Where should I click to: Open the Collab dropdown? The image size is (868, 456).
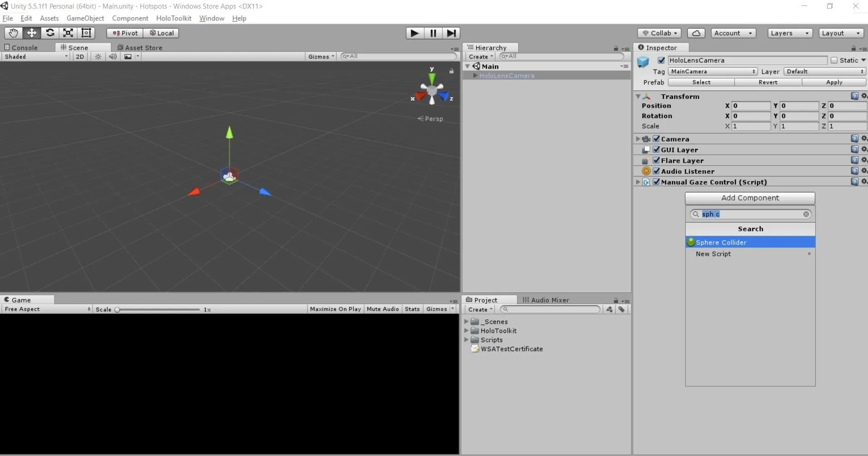(x=659, y=33)
